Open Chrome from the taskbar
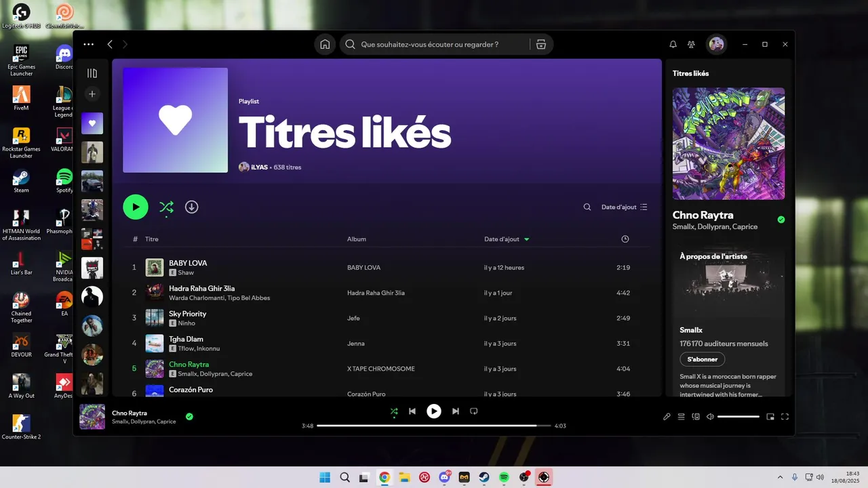The height and width of the screenshot is (488, 868). [x=384, y=477]
